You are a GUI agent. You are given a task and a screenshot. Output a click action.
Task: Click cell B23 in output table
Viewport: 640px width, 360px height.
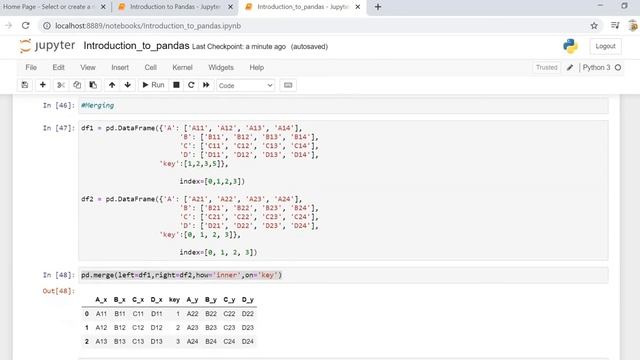(211, 327)
